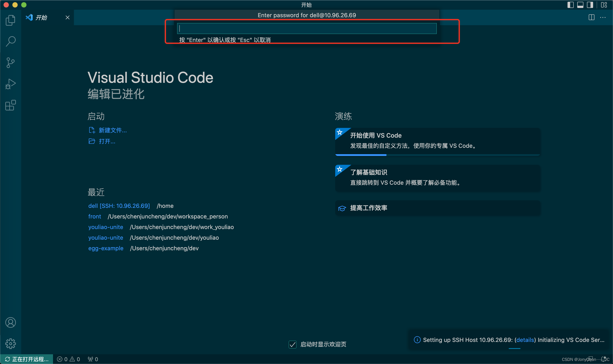Open Customize Layout icon
This screenshot has width=613, height=364.
coord(604,5)
